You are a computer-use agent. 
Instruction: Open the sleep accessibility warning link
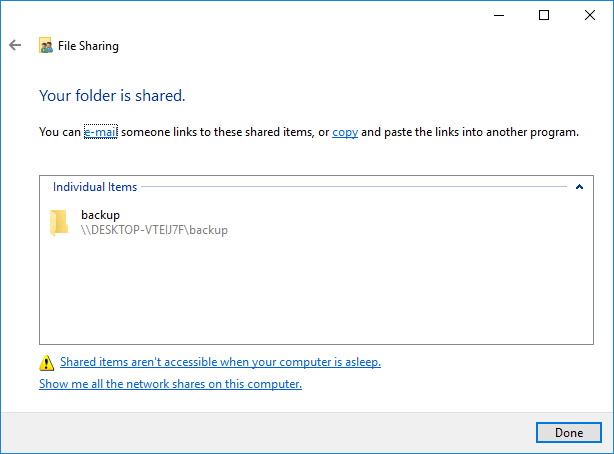220,362
